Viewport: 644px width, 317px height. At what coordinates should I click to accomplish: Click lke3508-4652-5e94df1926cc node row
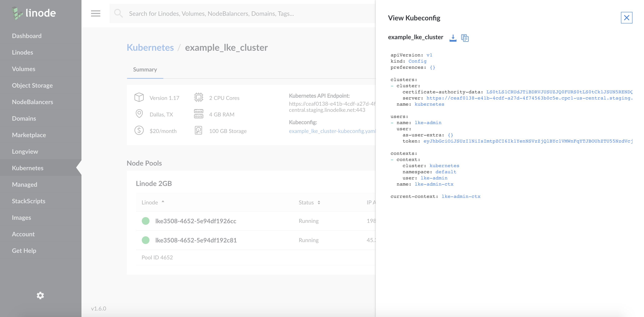click(x=196, y=221)
